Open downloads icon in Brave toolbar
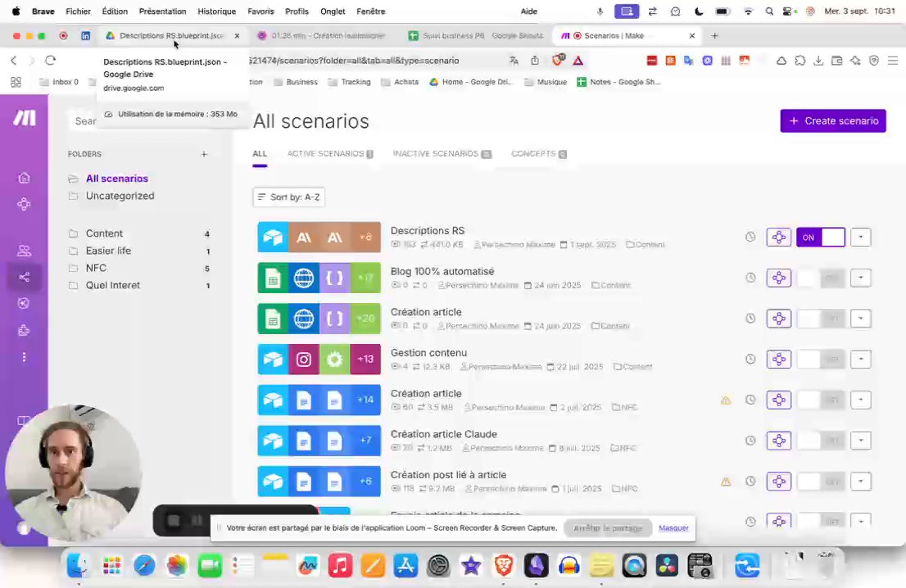906x588 pixels. point(818,60)
